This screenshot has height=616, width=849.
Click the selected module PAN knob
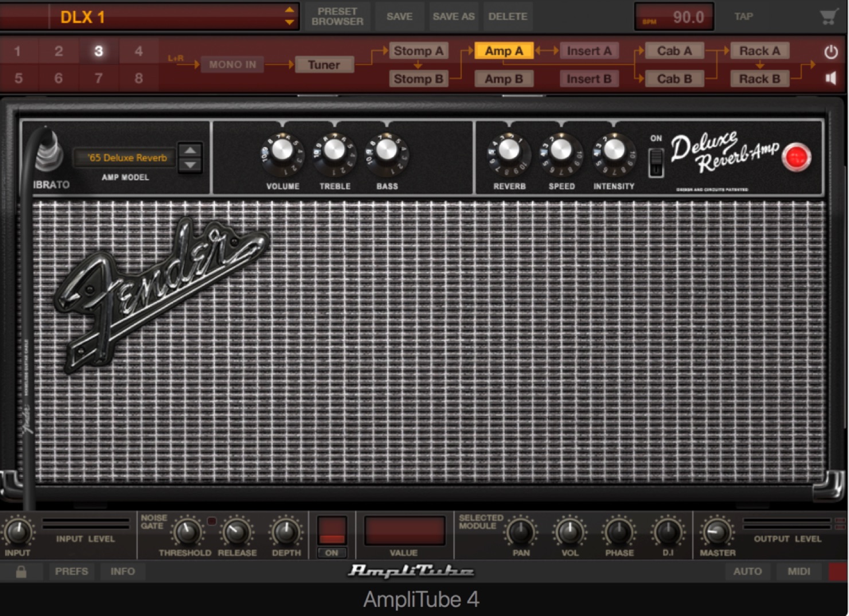[x=521, y=532]
